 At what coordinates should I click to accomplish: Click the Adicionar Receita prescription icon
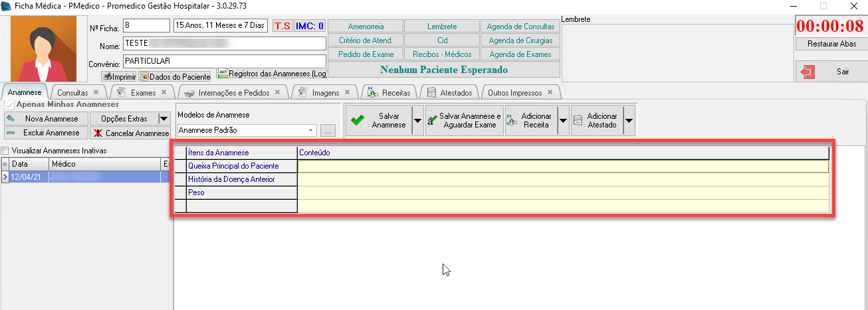pyautogui.click(x=512, y=120)
